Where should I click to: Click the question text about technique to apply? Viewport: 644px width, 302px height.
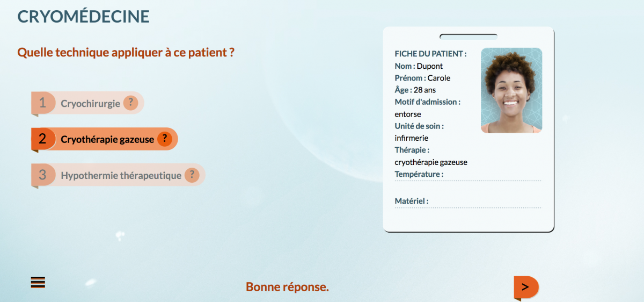[126, 53]
